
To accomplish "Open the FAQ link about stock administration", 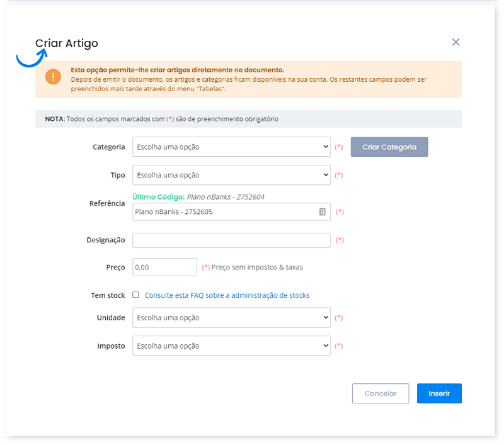I will click(227, 295).
